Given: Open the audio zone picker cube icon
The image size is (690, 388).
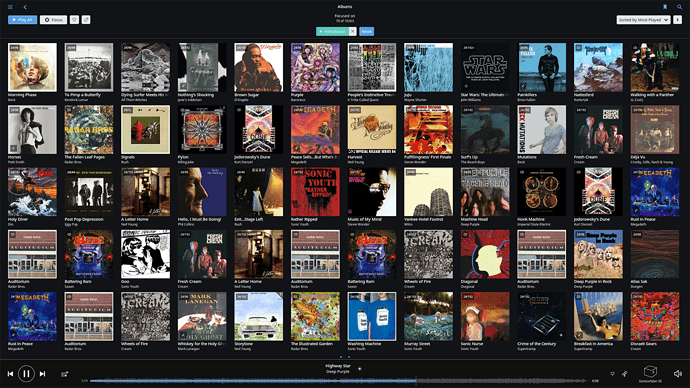Looking at the screenshot, I should (650, 371).
